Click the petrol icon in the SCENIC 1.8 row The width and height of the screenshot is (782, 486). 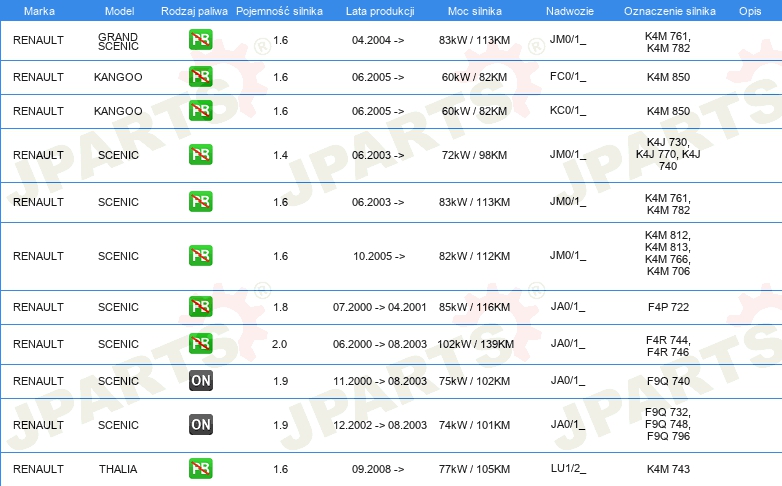pyautogui.click(x=200, y=306)
